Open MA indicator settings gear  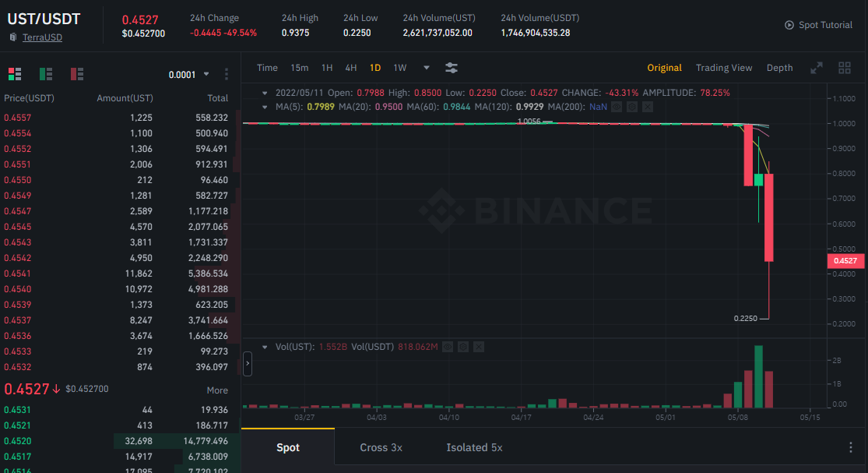pyautogui.click(x=632, y=107)
